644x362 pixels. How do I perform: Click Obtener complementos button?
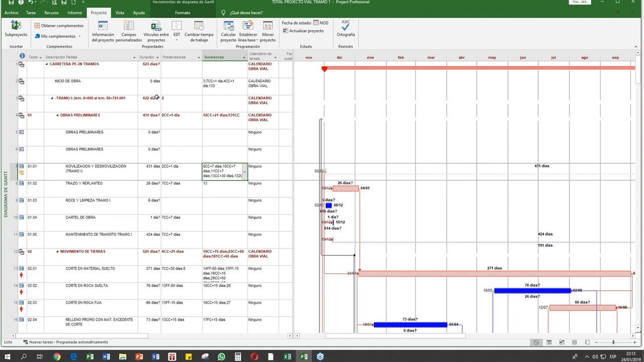pos(59,26)
